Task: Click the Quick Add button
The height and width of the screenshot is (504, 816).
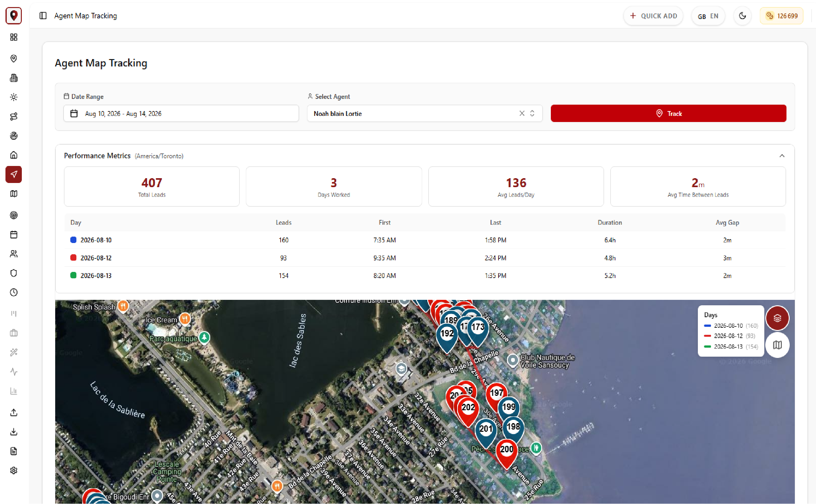Action: pos(653,16)
